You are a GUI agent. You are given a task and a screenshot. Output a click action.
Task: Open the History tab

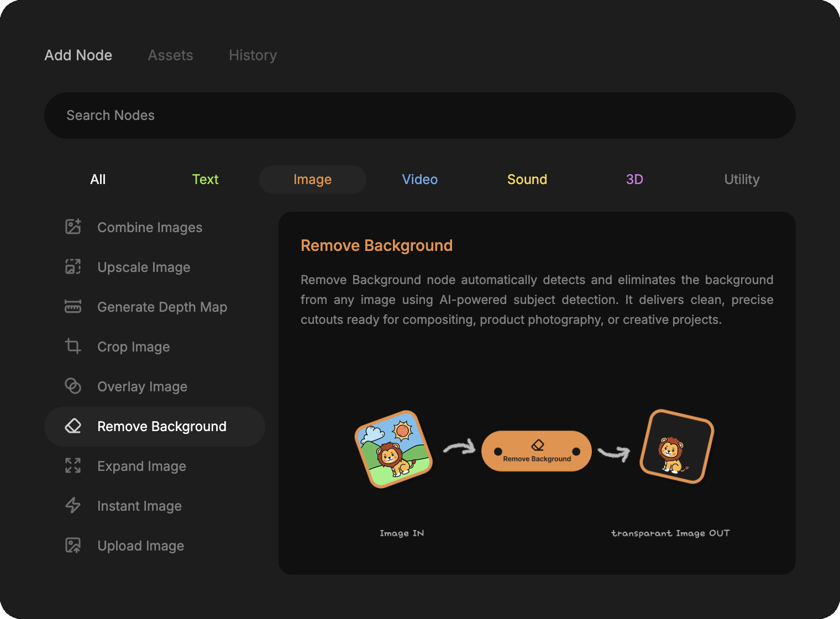(x=253, y=55)
